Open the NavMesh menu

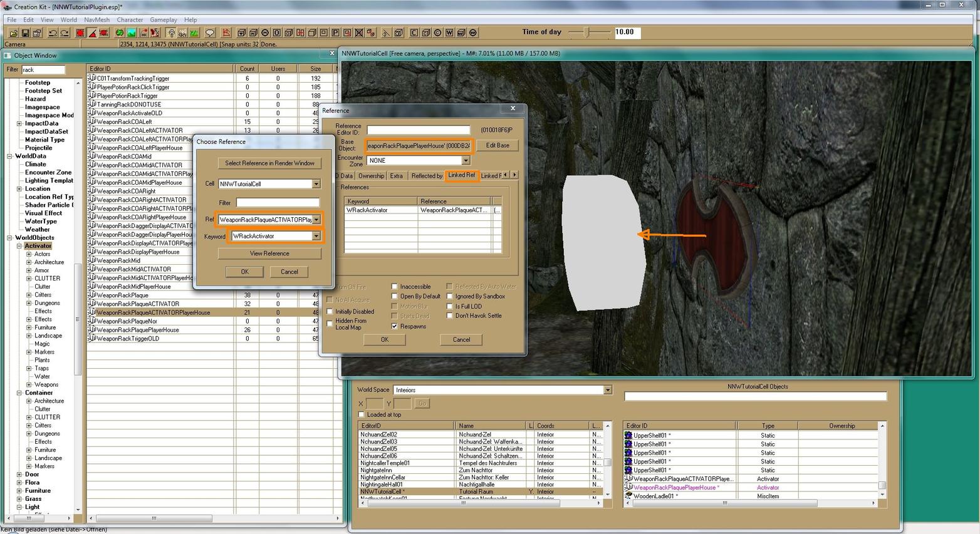pyautogui.click(x=96, y=20)
